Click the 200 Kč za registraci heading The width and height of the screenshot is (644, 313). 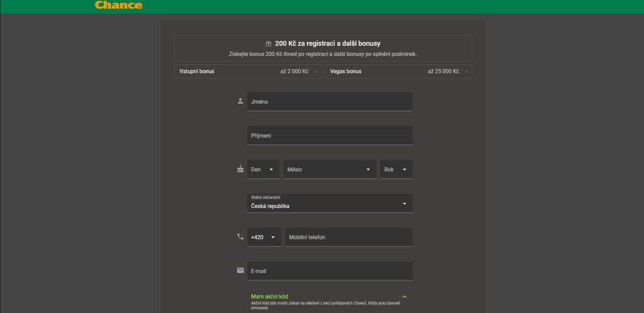[328, 43]
